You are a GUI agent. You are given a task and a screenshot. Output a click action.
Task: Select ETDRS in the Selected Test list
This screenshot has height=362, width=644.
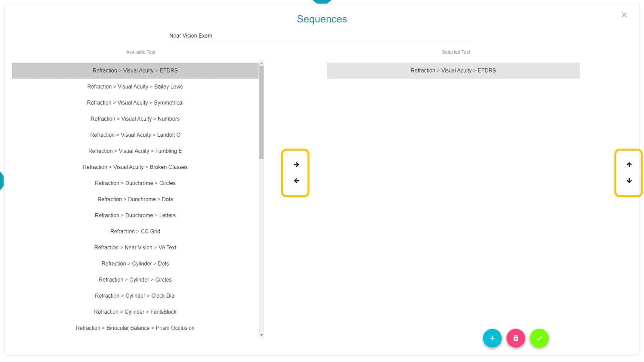(453, 70)
